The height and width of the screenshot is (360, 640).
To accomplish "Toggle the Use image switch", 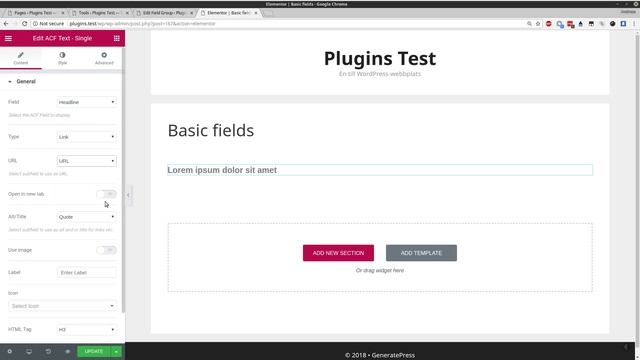I will [x=107, y=250].
